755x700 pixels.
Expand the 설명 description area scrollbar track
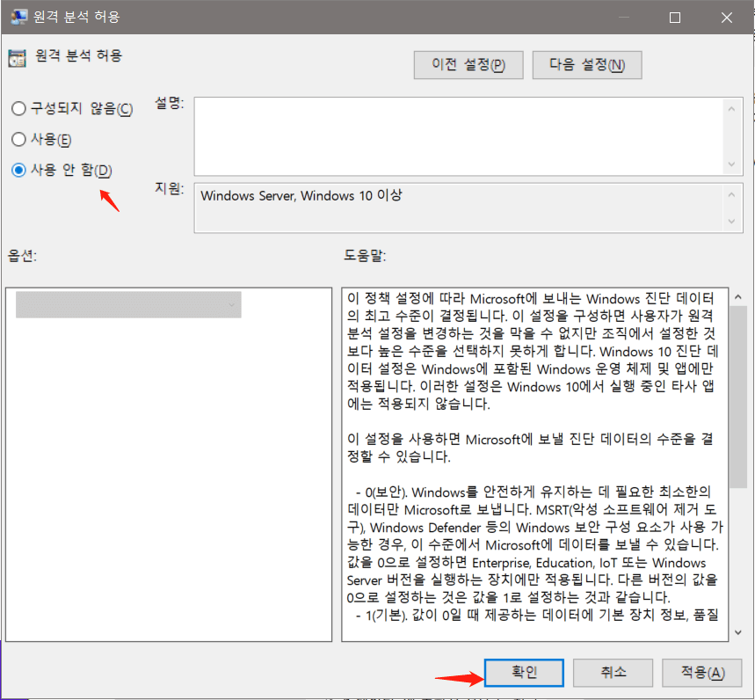(x=732, y=136)
